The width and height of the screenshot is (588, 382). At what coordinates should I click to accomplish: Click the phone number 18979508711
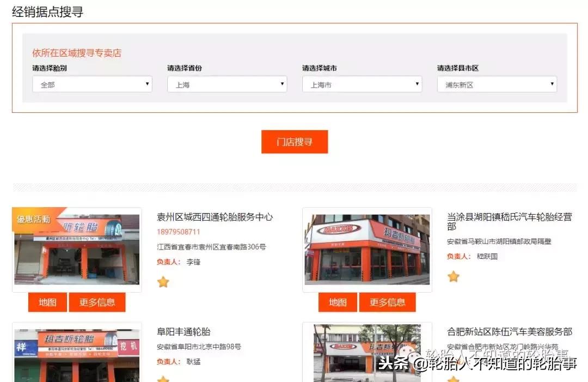176,231
